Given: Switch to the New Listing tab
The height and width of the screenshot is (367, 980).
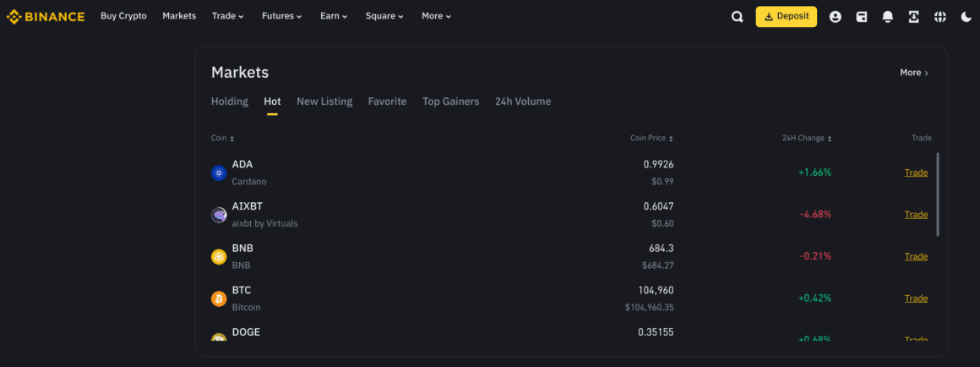Looking at the screenshot, I should (x=324, y=101).
